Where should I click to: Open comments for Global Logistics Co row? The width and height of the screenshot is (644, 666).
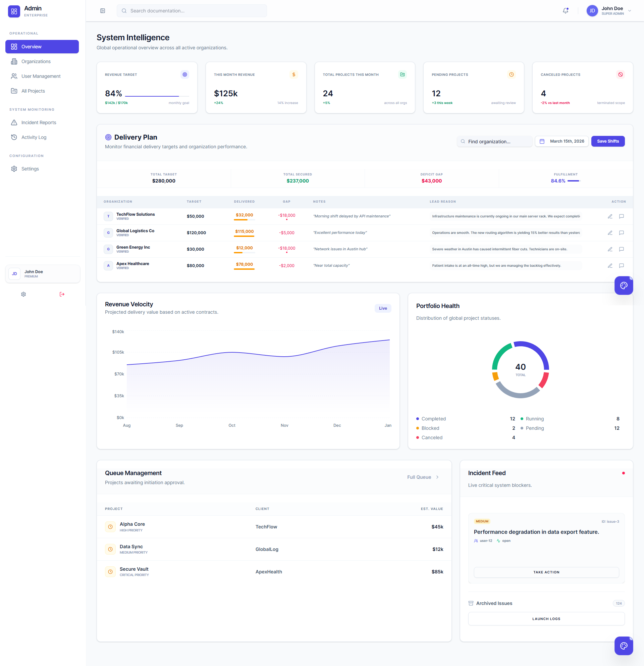622,233
